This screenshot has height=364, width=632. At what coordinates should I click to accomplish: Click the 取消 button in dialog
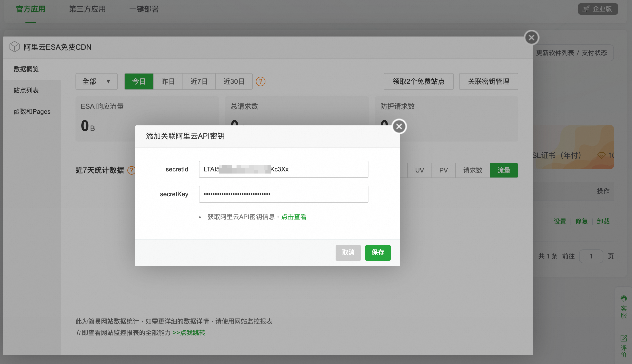pyautogui.click(x=348, y=253)
